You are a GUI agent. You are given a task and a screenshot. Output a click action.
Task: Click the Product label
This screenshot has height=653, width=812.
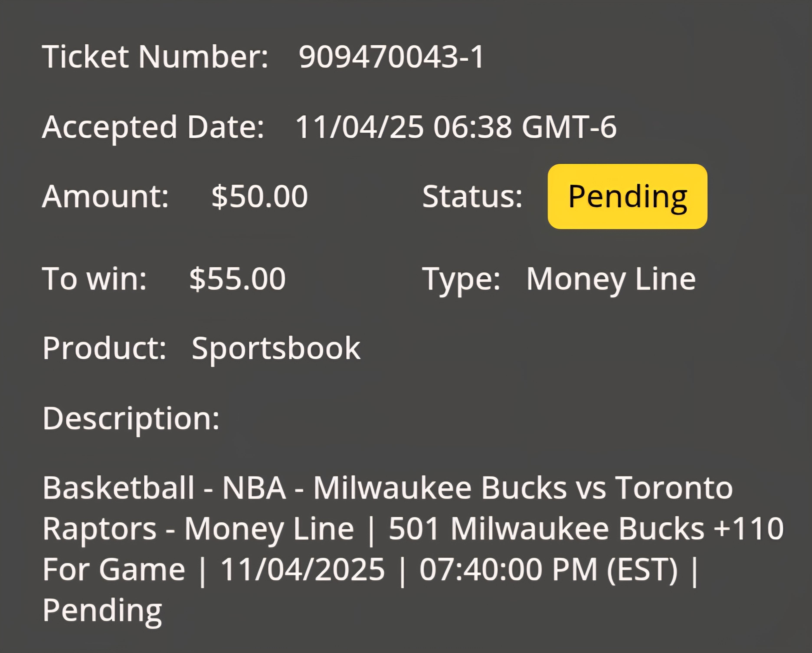(104, 348)
